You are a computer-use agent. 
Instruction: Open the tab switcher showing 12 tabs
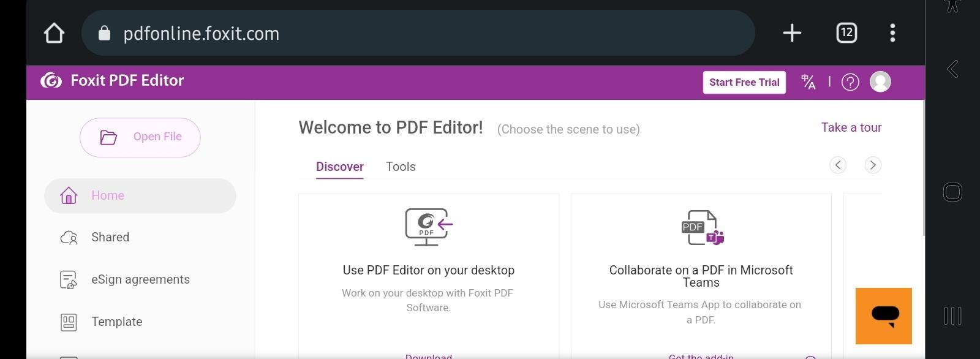846,33
